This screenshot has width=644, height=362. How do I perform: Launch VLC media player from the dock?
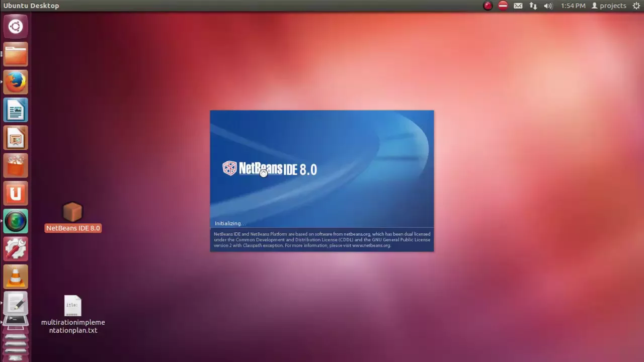[16, 277]
